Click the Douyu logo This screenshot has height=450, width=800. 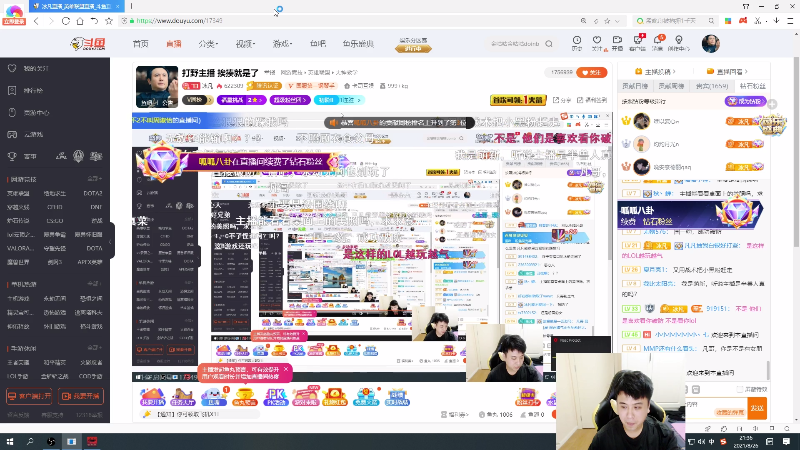pos(88,44)
